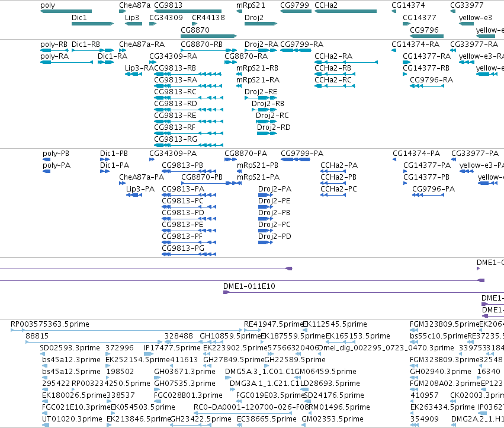This screenshot has height=428, width=504.
Task: Select EST UT01020.3prime
Action: point(46,425)
